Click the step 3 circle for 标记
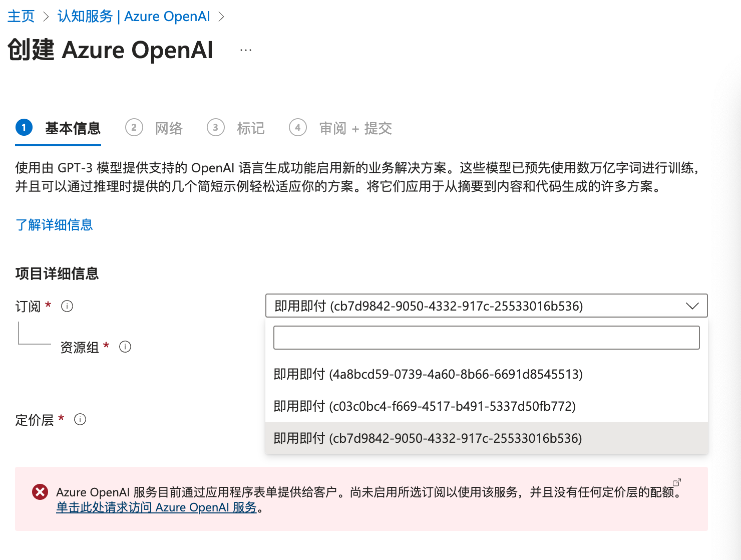 pyautogui.click(x=216, y=127)
